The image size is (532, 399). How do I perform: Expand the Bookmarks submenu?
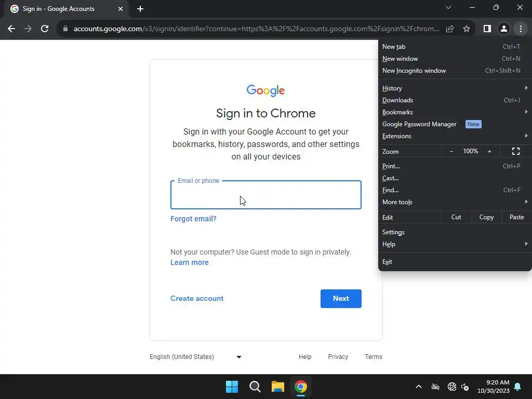click(455, 112)
